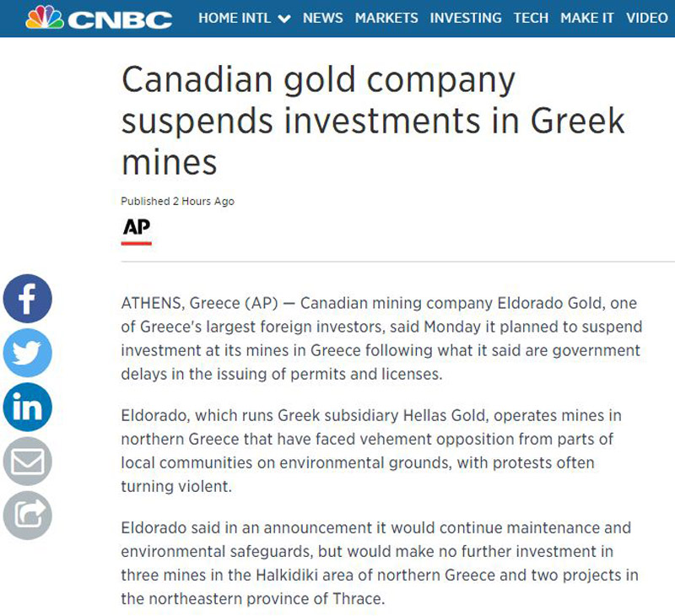The height and width of the screenshot is (616, 675).
Task: Navigate to MAKE IT section
Action: pos(586,18)
